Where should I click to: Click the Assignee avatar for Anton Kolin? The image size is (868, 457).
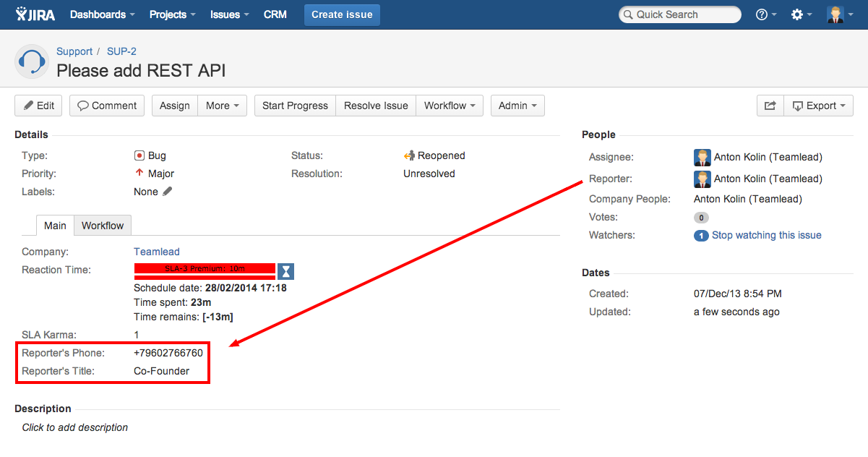tap(702, 158)
